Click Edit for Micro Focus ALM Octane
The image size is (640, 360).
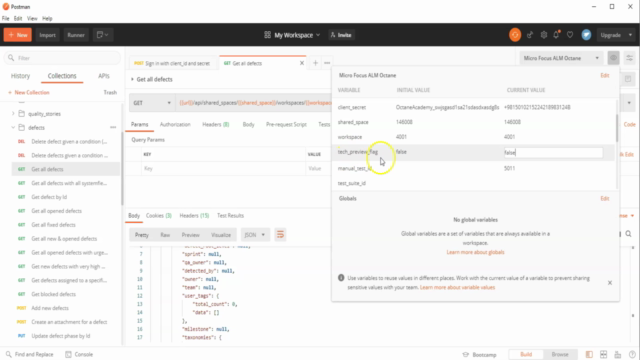(604, 76)
